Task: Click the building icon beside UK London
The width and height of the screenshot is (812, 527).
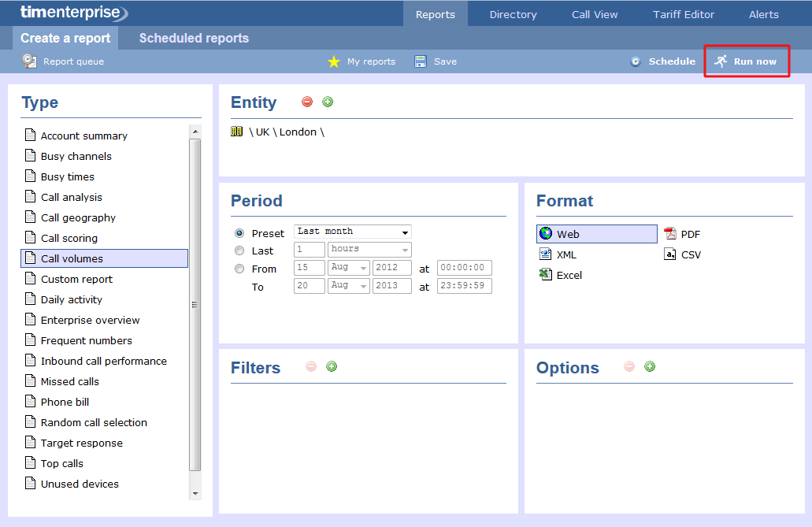Action: pos(236,132)
